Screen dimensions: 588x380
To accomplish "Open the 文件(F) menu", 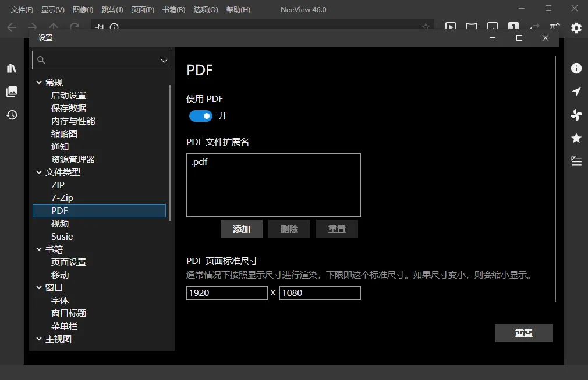I will click(x=22, y=10).
